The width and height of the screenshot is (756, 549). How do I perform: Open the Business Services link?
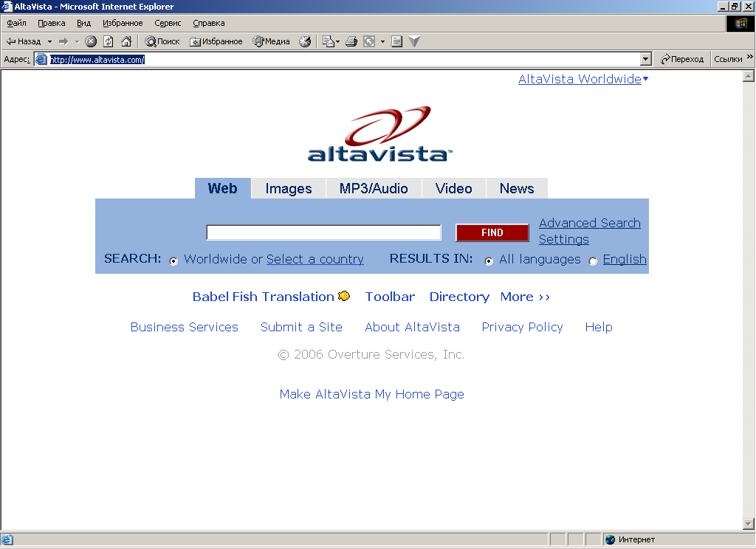184,328
